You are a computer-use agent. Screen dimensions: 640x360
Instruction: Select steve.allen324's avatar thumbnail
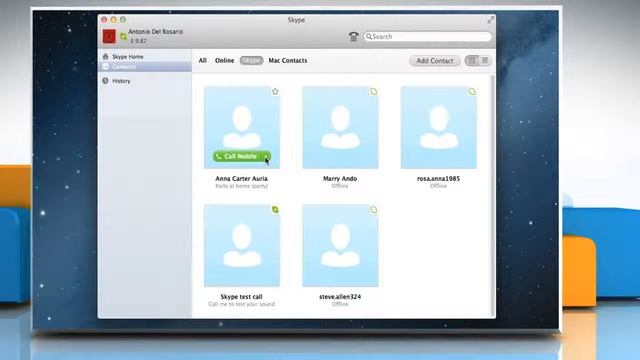point(340,246)
